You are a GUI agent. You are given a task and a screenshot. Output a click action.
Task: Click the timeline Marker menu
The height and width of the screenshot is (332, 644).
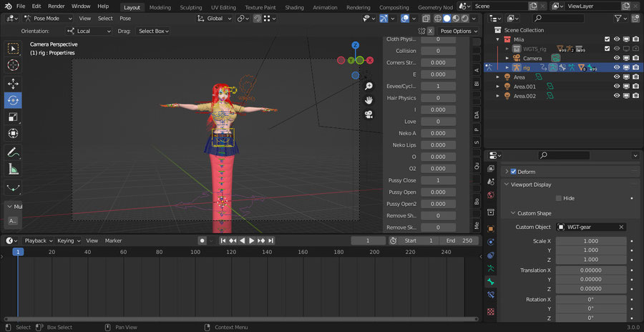(x=113, y=241)
